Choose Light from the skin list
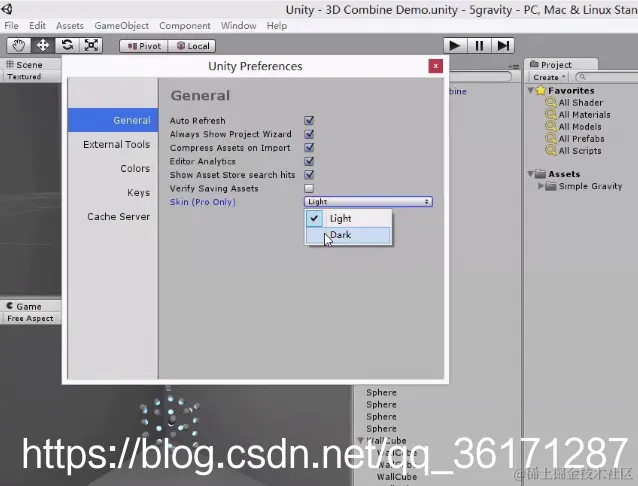The width and height of the screenshot is (638, 486). [348, 218]
